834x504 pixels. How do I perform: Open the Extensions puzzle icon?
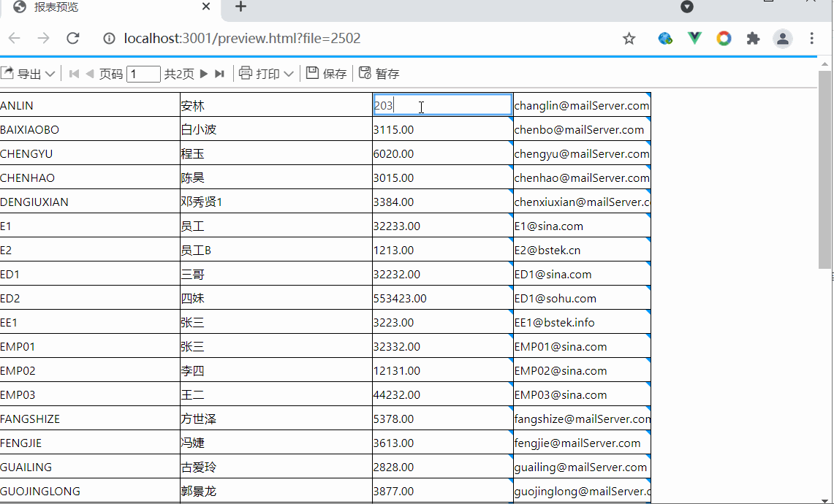point(753,38)
